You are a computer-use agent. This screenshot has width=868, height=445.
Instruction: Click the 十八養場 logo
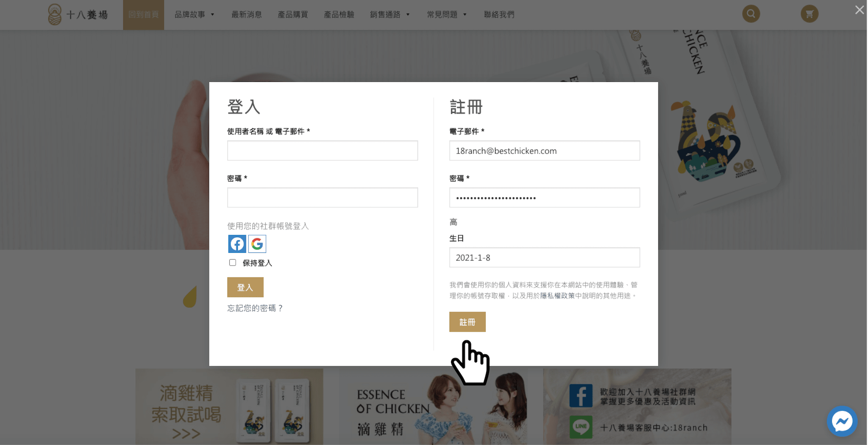[78, 15]
